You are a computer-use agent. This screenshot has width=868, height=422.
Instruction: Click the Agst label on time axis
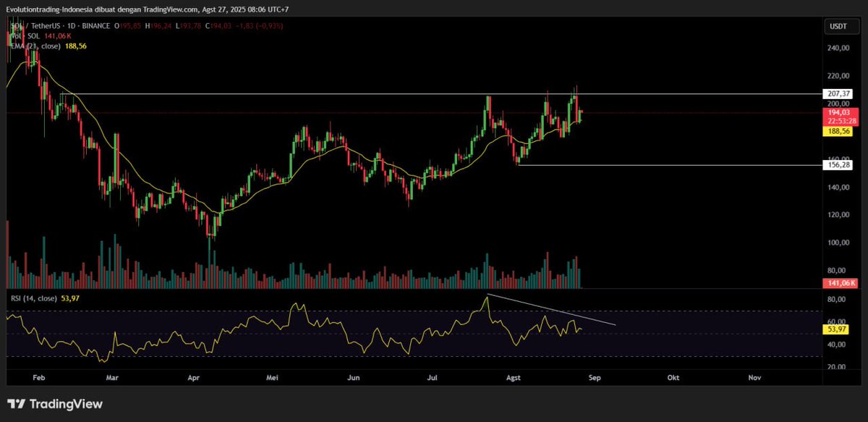pyautogui.click(x=514, y=378)
